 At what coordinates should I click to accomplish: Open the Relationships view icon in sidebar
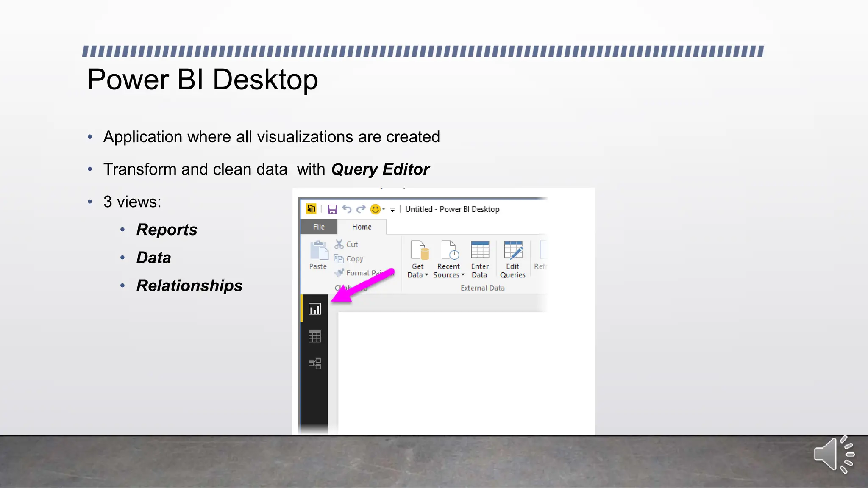click(314, 363)
